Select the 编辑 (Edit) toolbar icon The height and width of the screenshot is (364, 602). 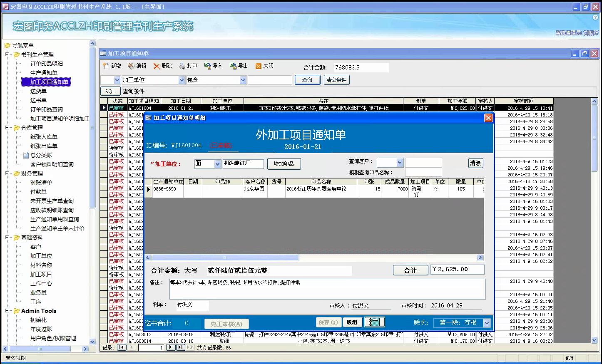point(137,65)
